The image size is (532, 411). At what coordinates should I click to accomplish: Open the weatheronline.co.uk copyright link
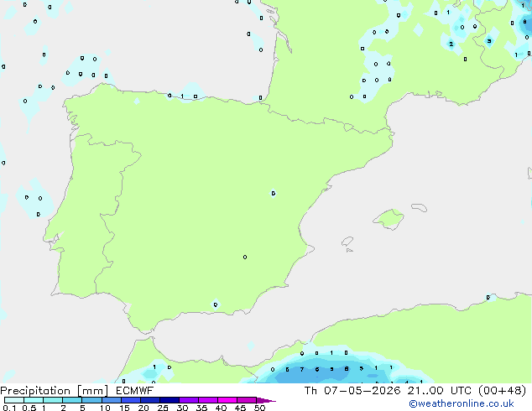tap(462, 403)
